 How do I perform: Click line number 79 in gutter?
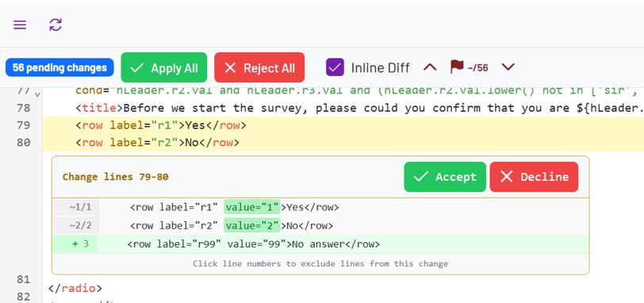[24, 125]
